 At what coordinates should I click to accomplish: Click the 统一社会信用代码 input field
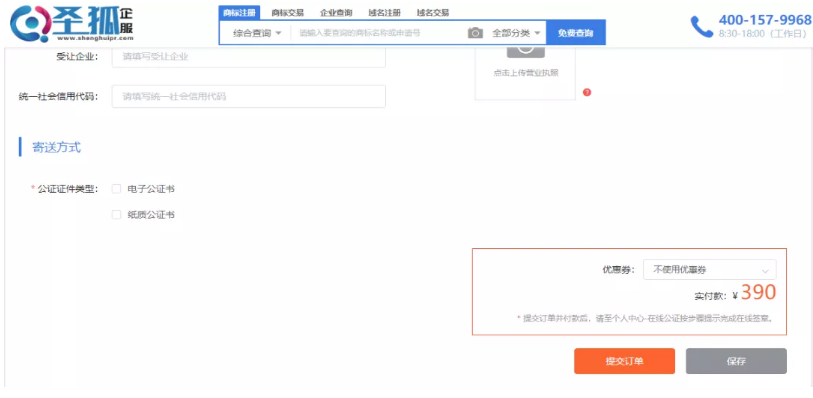(x=248, y=96)
